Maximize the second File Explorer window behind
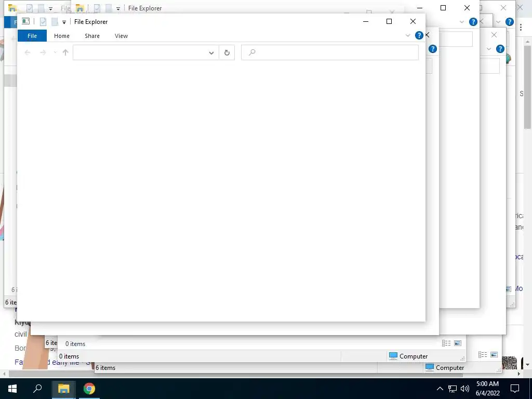Screen dimensions: 532x399 coord(443,8)
